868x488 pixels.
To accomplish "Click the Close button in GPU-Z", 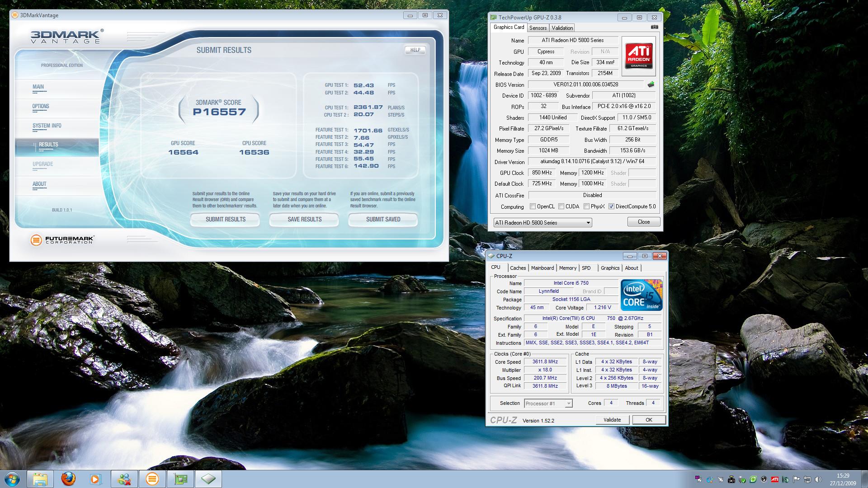I will [x=644, y=222].
